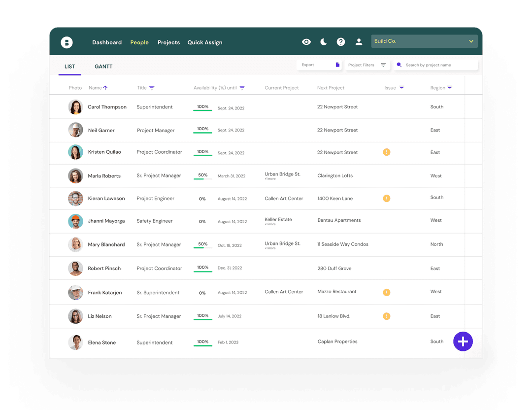This screenshot has width=532, height=410.
Task: Open the Build Co. company dropdown
Action: coord(424,41)
